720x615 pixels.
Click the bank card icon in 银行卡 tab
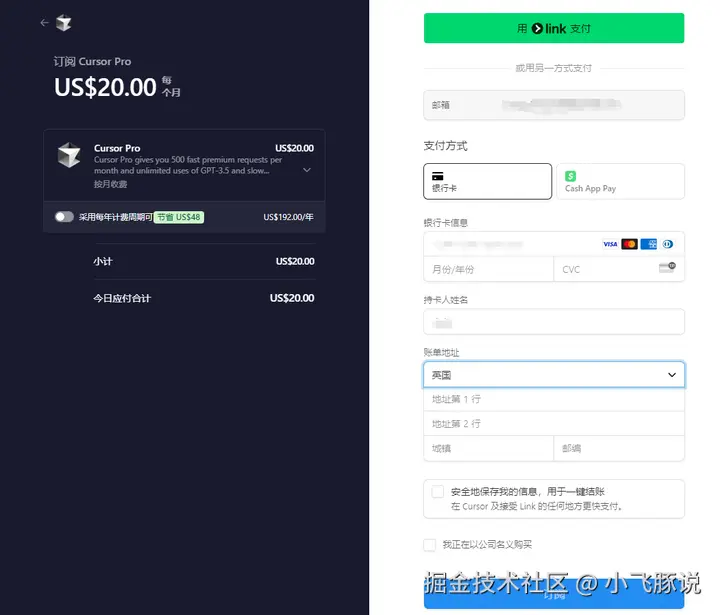pyautogui.click(x=438, y=176)
